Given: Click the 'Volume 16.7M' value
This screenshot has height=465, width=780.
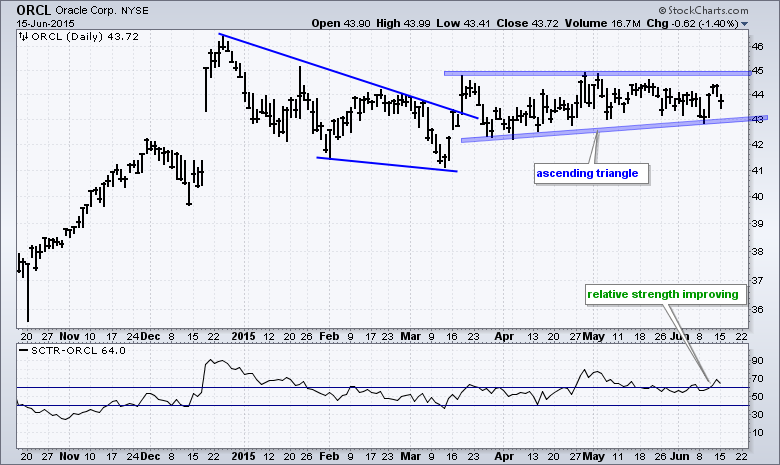Looking at the screenshot, I should (602, 23).
